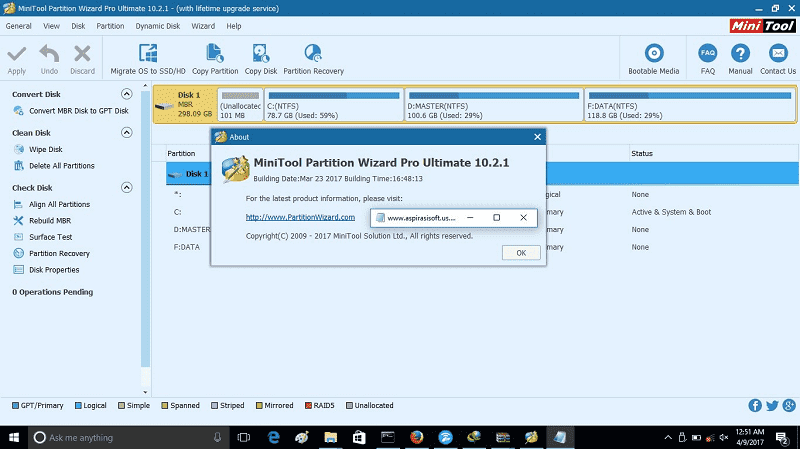Image resolution: width=800 pixels, height=449 pixels.
Task: Open the Disk menu
Action: coord(78,26)
